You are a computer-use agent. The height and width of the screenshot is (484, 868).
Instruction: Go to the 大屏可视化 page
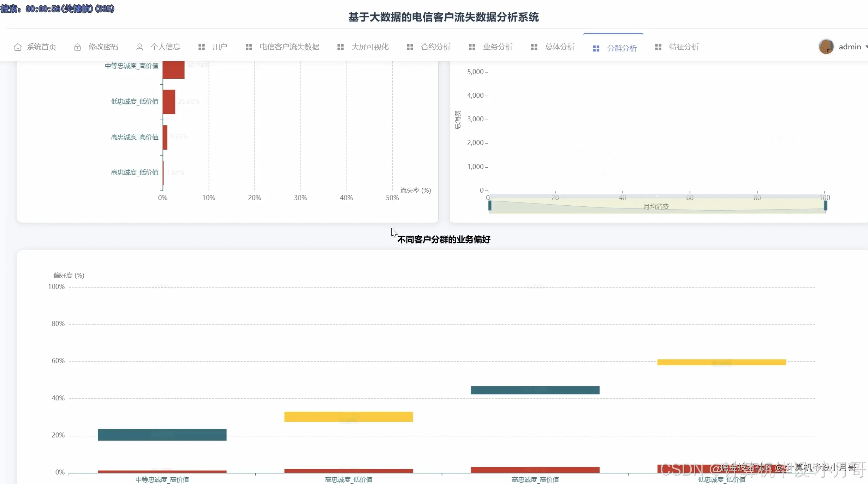click(370, 47)
